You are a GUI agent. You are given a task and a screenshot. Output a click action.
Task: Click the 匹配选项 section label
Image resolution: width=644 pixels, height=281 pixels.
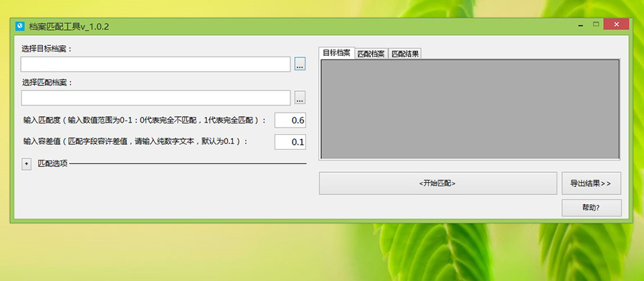click(x=53, y=163)
